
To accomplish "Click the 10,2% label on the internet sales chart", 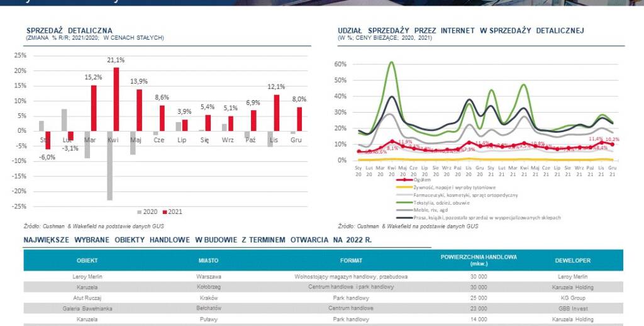I will 613,140.
